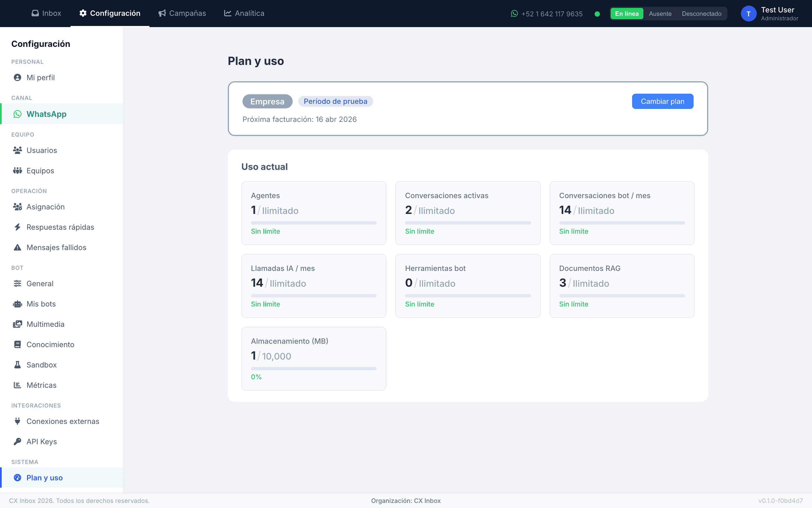Viewport: 812px width, 508px height.
Task: Click the Conversaciones bot / mes card title
Action: click(605, 196)
